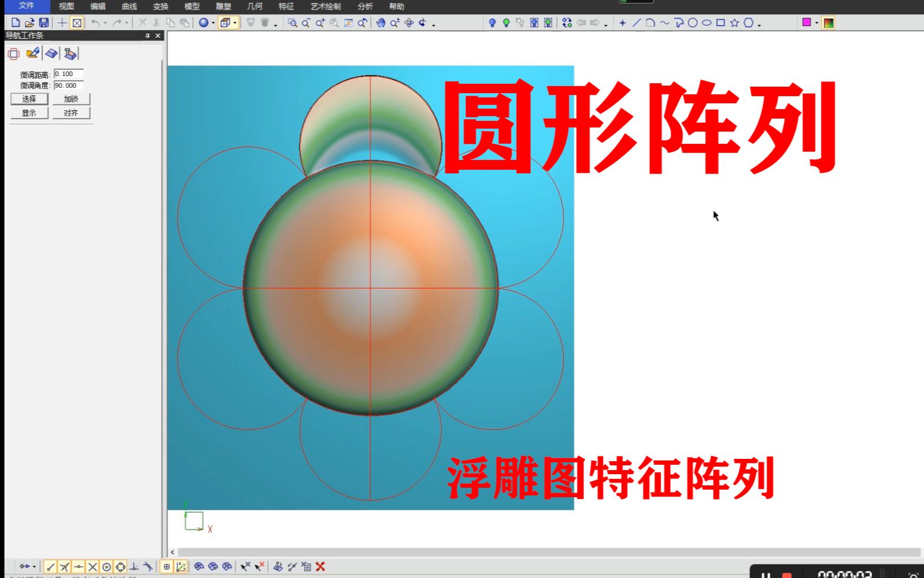
Task: Expand the light tools overflow arrow
Action: (x=606, y=25)
